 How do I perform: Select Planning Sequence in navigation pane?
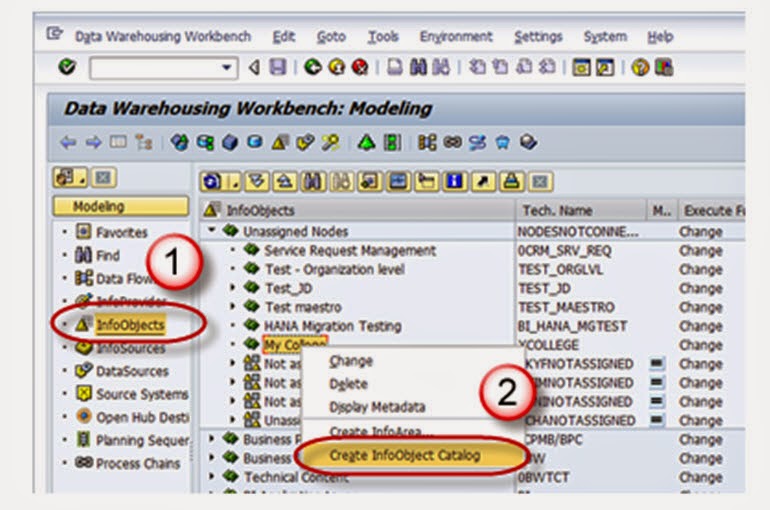tap(142, 440)
